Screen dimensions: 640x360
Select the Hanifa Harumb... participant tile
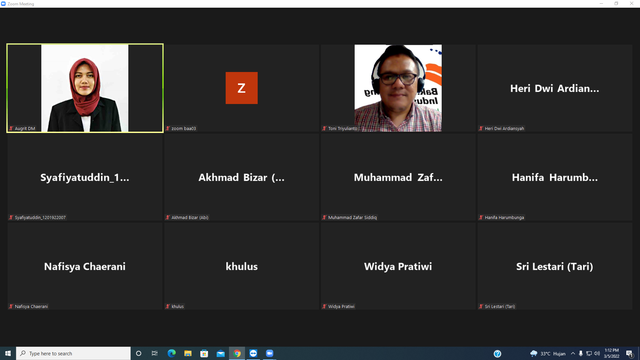click(555, 177)
